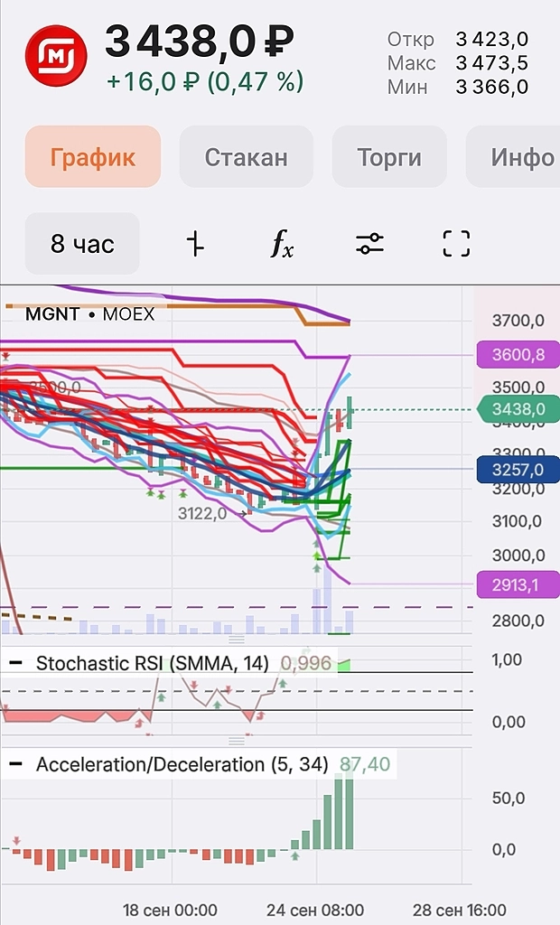
Task: Tap the 2800,0 price axis label
Action: (x=518, y=621)
